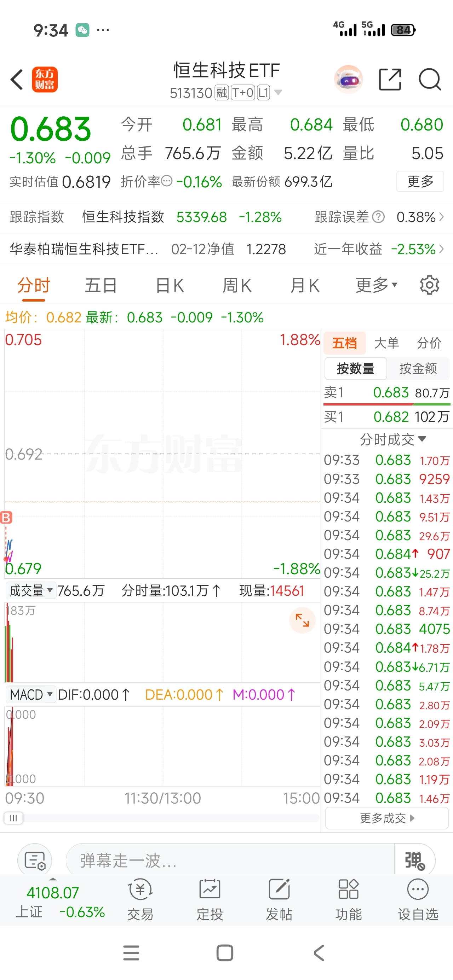Open 发帖 post icon

pyautogui.click(x=279, y=899)
